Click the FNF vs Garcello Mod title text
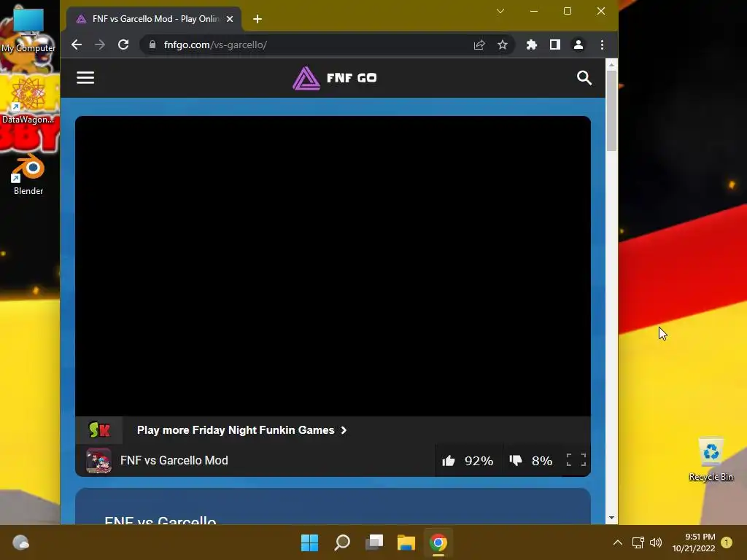Image resolution: width=747 pixels, height=560 pixels. coord(174,461)
